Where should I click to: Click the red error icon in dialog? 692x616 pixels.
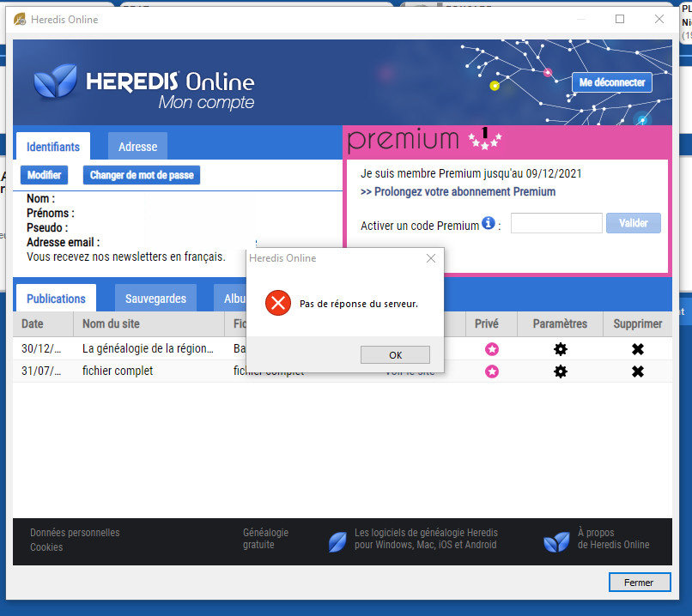278,303
